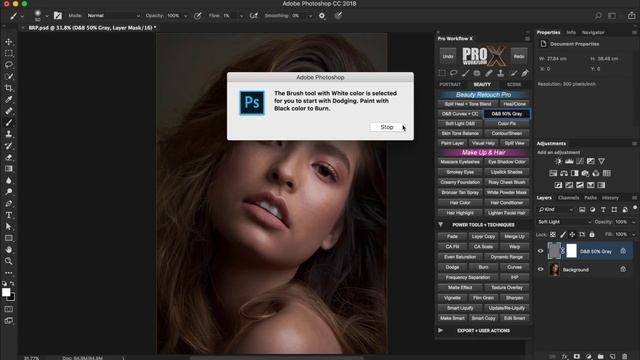Image resolution: width=640 pixels, height=360 pixels.
Task: Switch foreground and background colors
Action: coord(12,283)
